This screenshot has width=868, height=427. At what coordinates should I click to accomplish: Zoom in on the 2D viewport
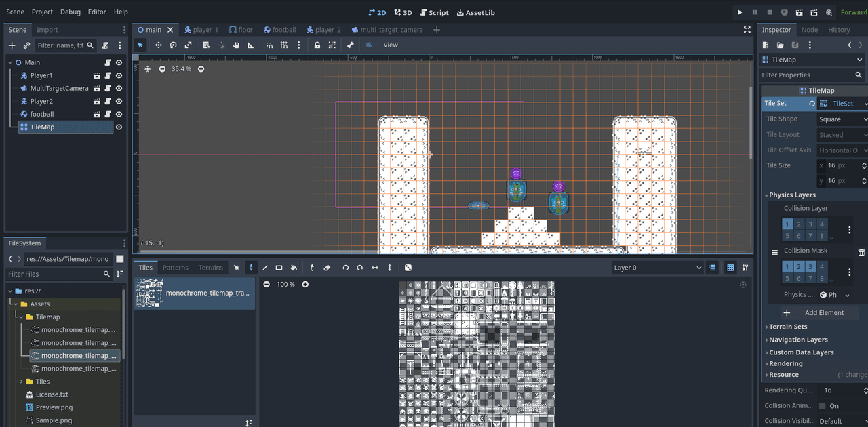(201, 69)
